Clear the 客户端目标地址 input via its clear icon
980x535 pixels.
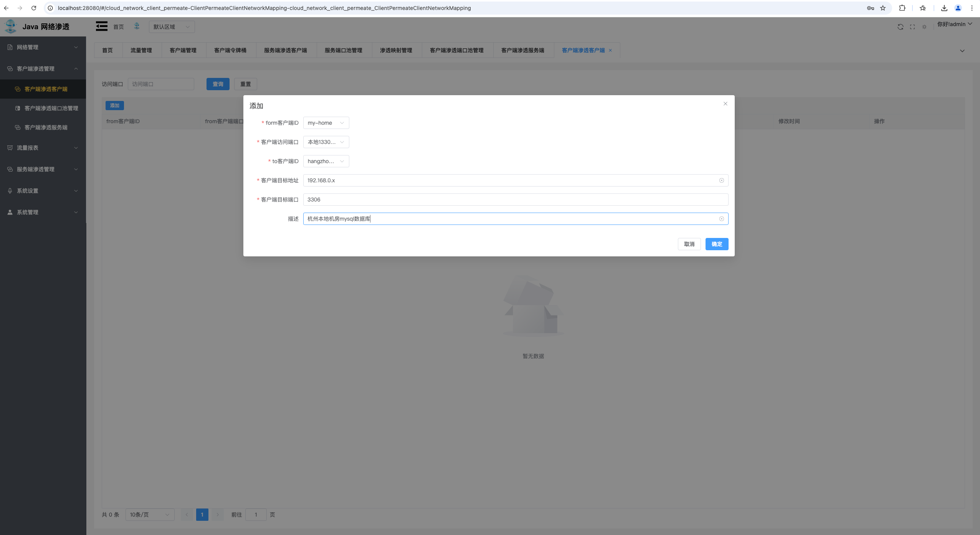[x=721, y=180]
